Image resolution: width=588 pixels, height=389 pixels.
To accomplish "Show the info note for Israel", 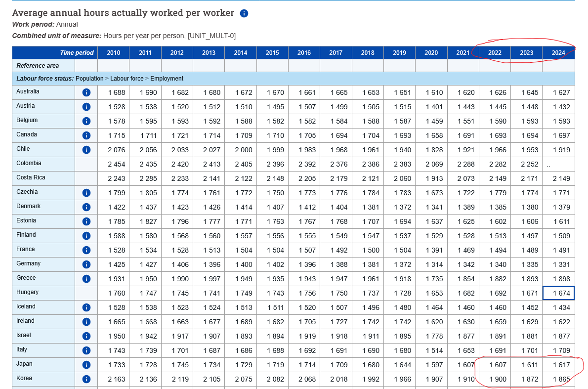I will (x=86, y=336).
